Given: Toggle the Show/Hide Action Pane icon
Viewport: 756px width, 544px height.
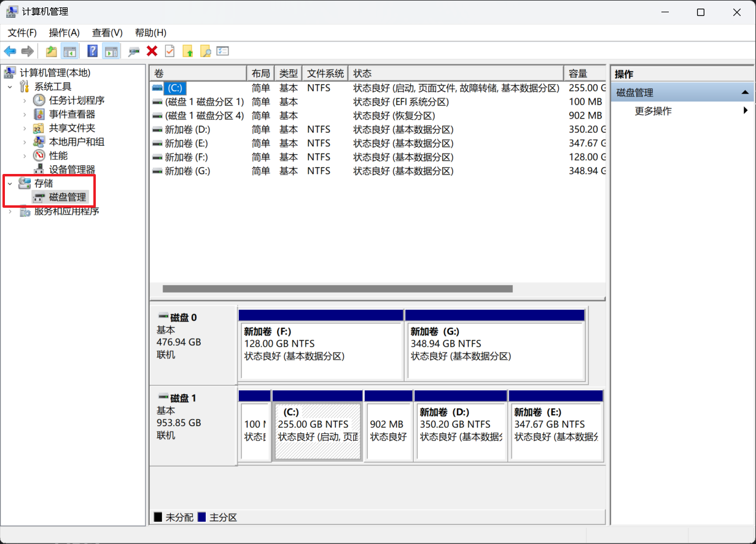Looking at the screenshot, I should coord(111,51).
